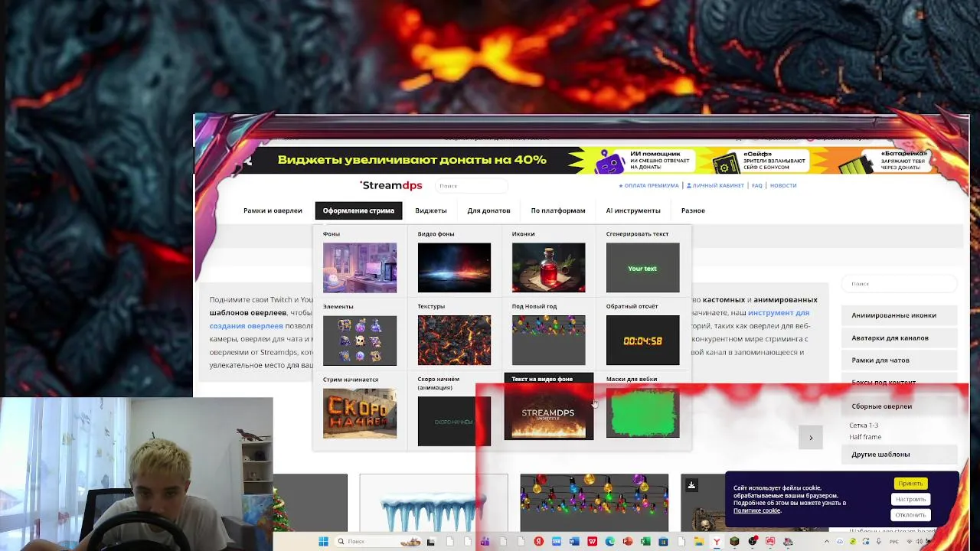Click the Minecraft block icon in taskbar
The image size is (980, 551).
(734, 541)
